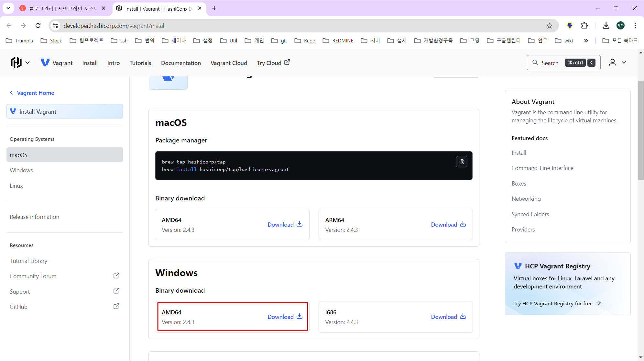Open the browser extensions puzzle icon
This screenshot has height=361, width=644.
tap(584, 26)
